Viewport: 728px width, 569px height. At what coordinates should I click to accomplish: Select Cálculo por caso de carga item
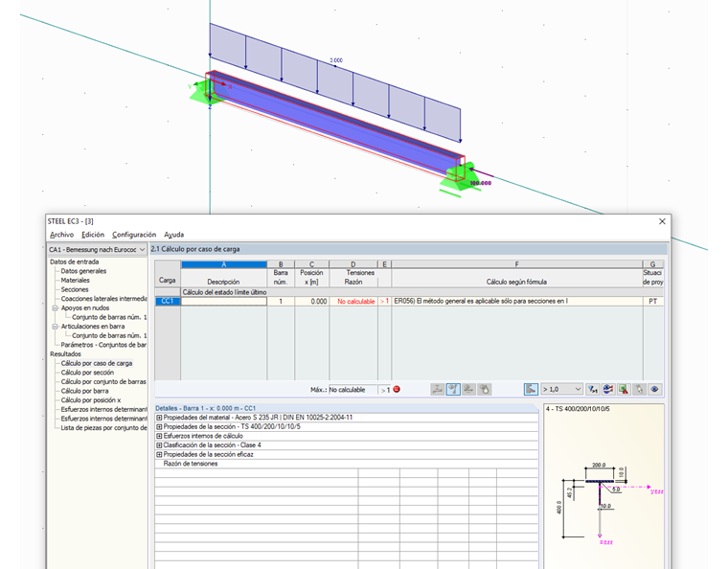pyautogui.click(x=97, y=363)
